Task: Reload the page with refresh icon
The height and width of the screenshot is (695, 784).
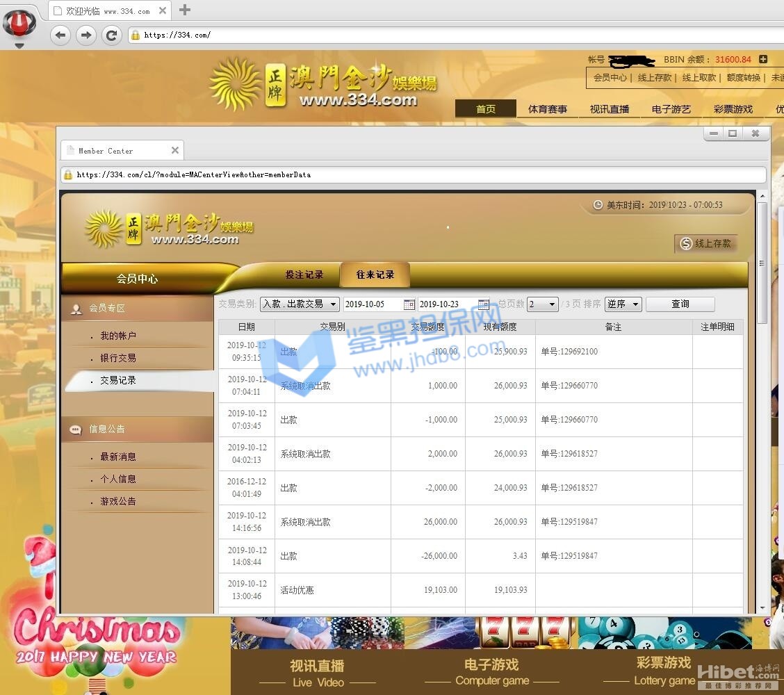Action: click(111, 35)
